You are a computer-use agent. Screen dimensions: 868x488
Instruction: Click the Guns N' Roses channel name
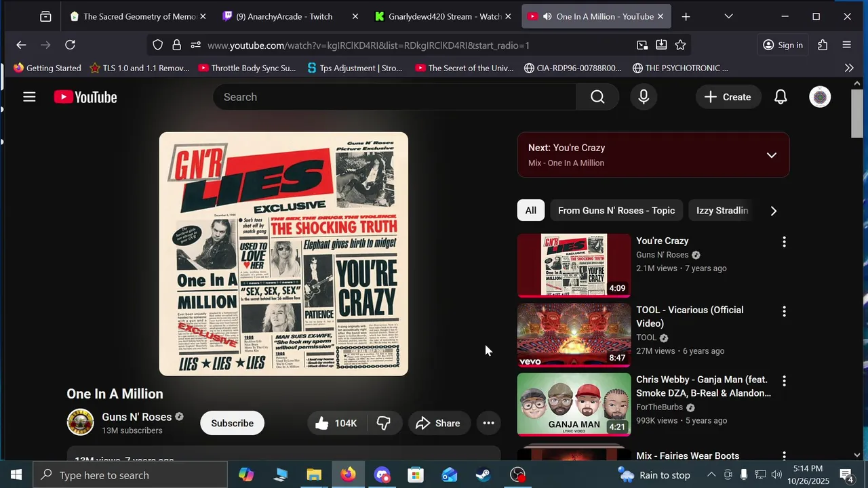pyautogui.click(x=136, y=417)
